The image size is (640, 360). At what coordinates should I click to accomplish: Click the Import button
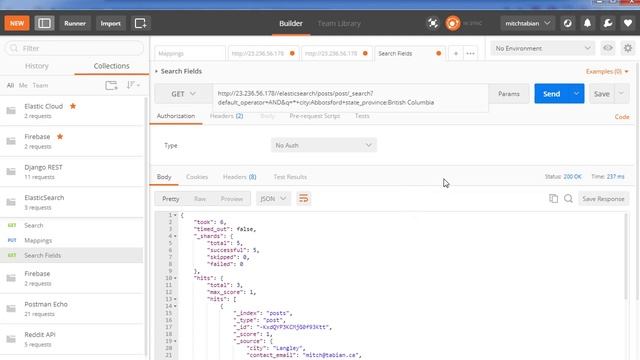(x=111, y=23)
